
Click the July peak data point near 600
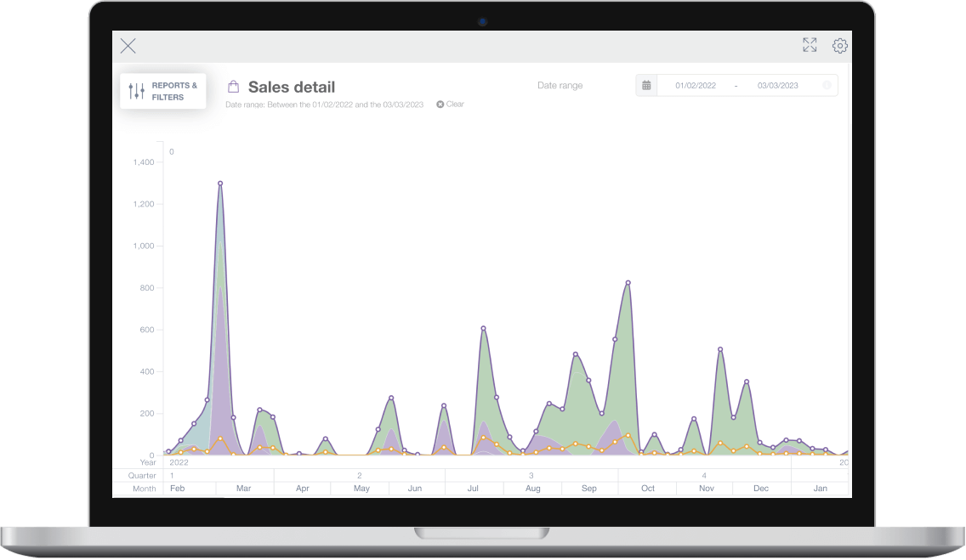(x=483, y=328)
